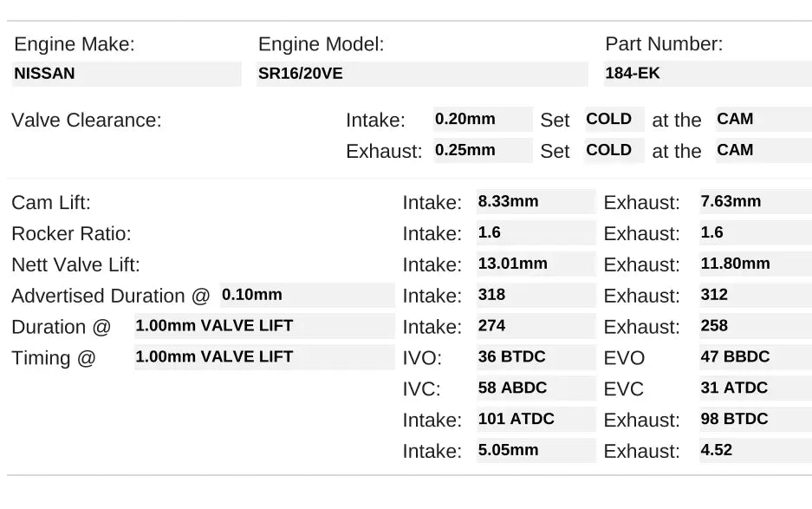Screen dimensions: 812x509
Task: Click the Intake clearance COLD field
Action: coord(614,120)
